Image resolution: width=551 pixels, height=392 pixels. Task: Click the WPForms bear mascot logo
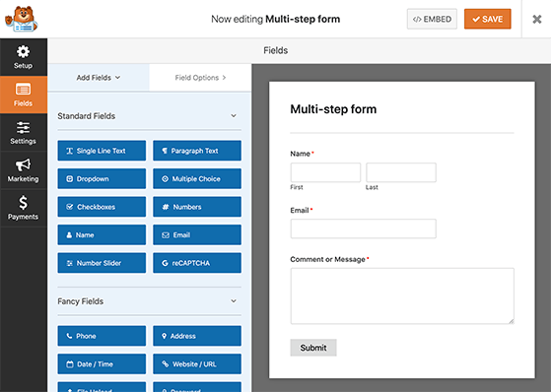21,19
